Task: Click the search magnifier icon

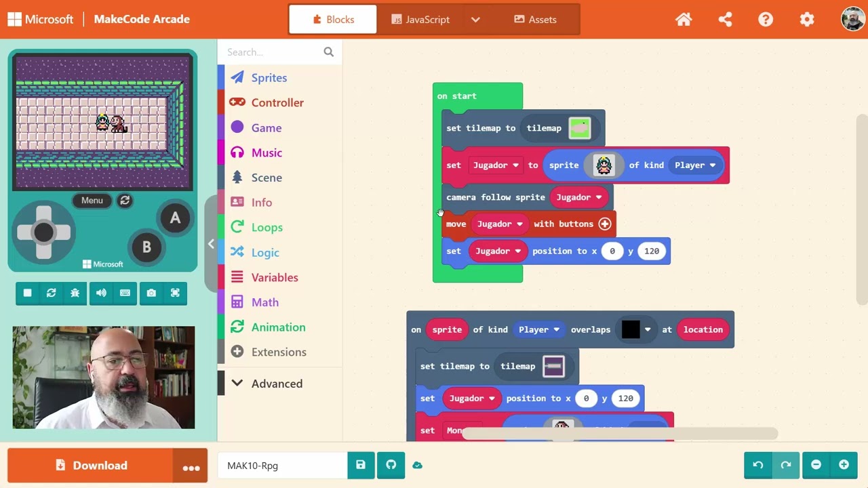Action: point(329,52)
